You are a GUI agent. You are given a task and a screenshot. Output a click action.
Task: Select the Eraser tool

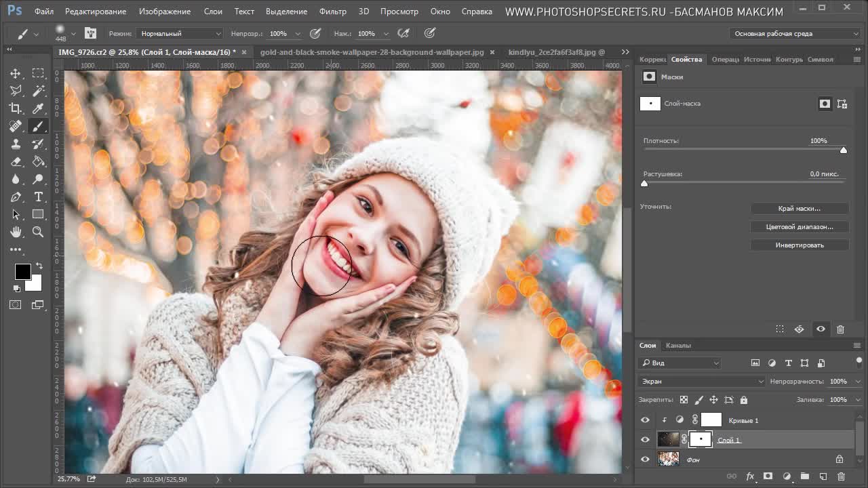(16, 161)
